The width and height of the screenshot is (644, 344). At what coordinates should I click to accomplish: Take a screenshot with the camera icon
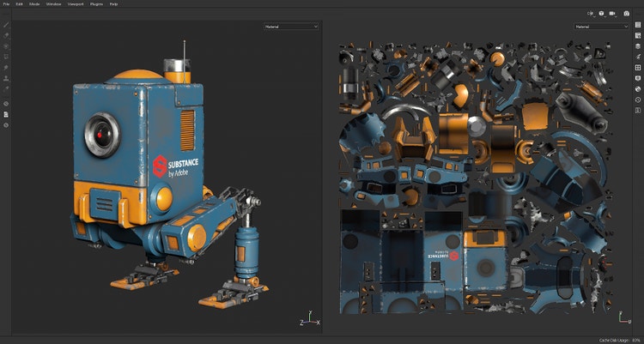point(625,14)
